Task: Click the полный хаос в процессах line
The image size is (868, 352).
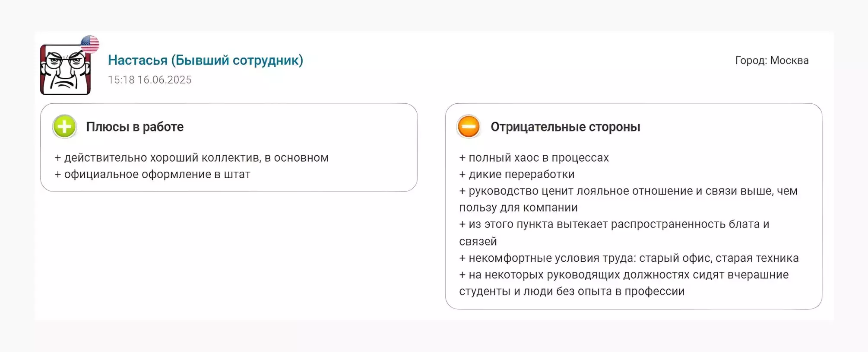Action: pos(534,158)
